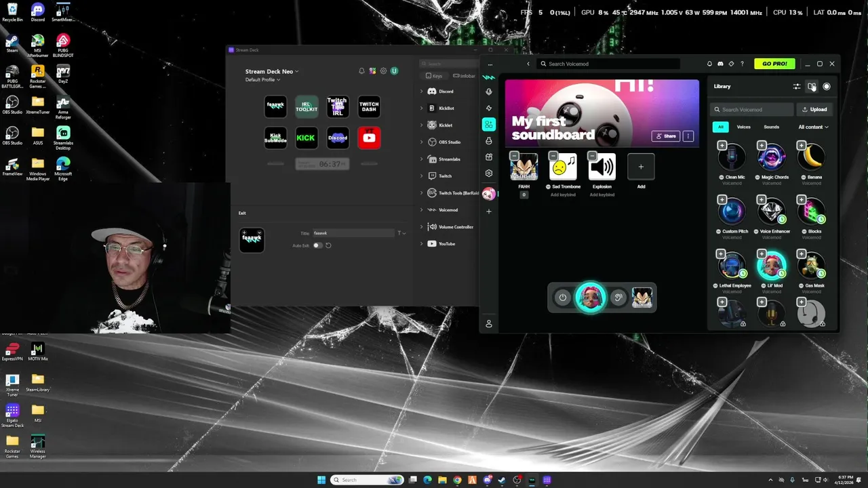Image resolution: width=868 pixels, height=488 pixels.
Task: Expand Streamlabs plugin category
Action: pyautogui.click(x=422, y=159)
